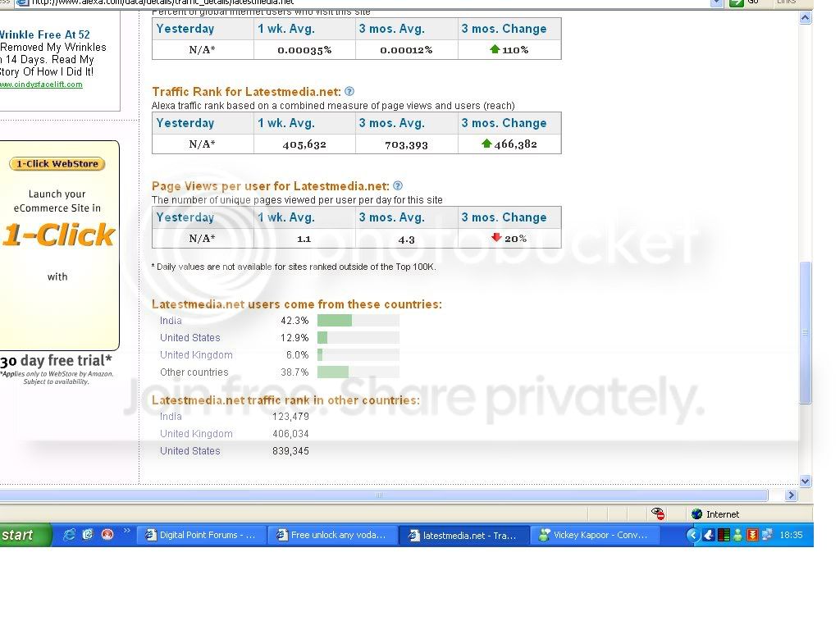Click the 1-Click WebStore button
The image size is (840, 630).
coord(57,163)
